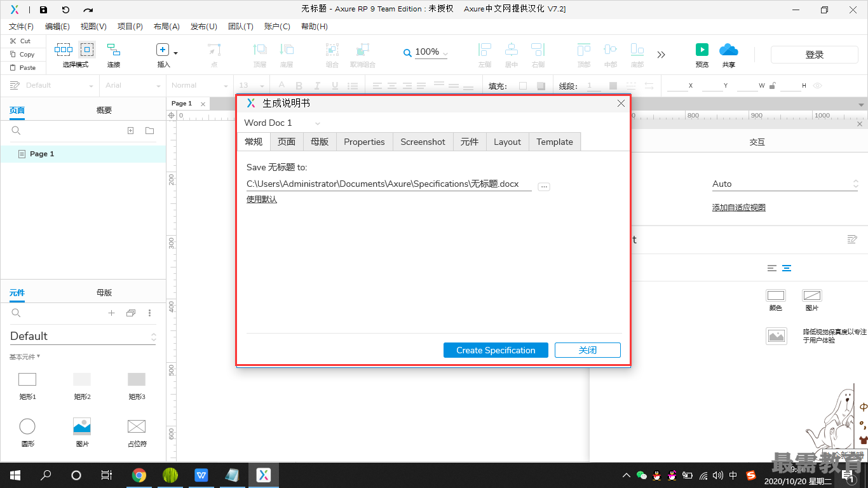Image resolution: width=868 pixels, height=488 pixels.
Task: Click the zoom magnifier icon
Action: [407, 53]
